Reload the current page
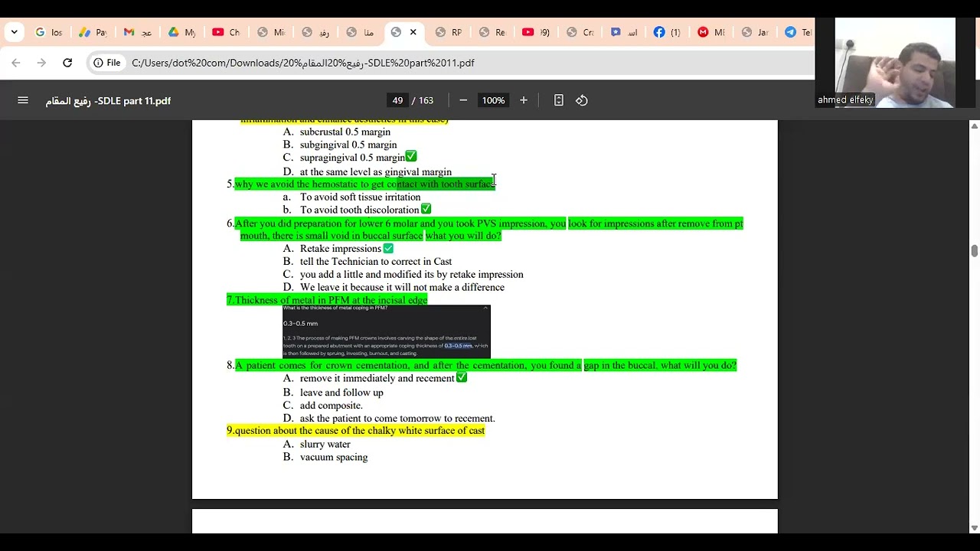The width and height of the screenshot is (980, 551). (67, 63)
